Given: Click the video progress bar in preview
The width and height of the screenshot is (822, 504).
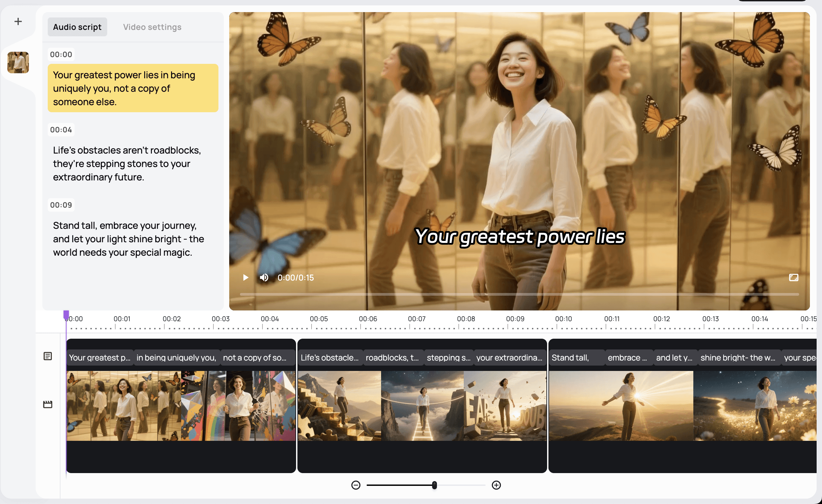Looking at the screenshot, I should tap(519, 294).
